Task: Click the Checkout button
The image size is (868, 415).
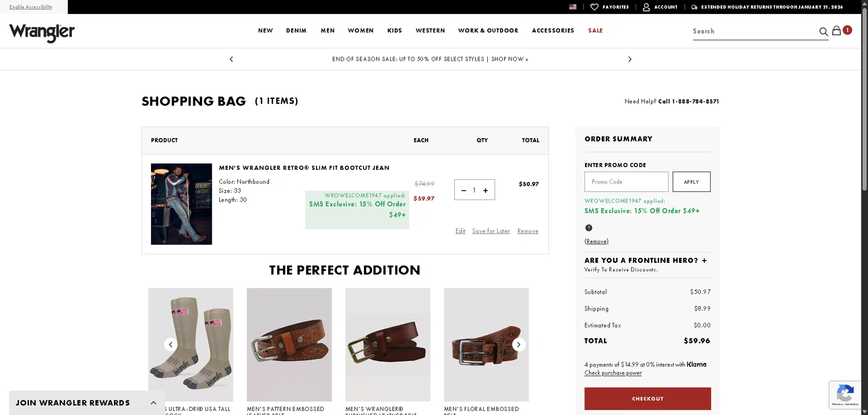Action: tap(648, 399)
